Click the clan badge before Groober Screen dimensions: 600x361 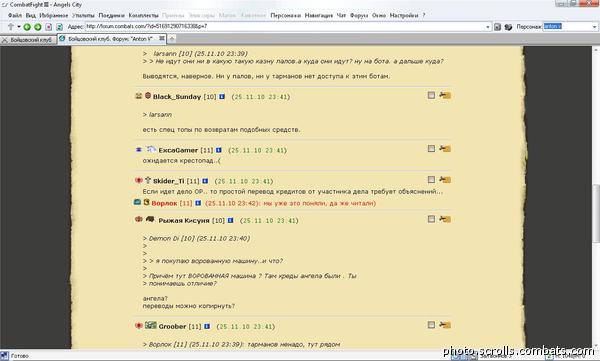[x=151, y=325]
